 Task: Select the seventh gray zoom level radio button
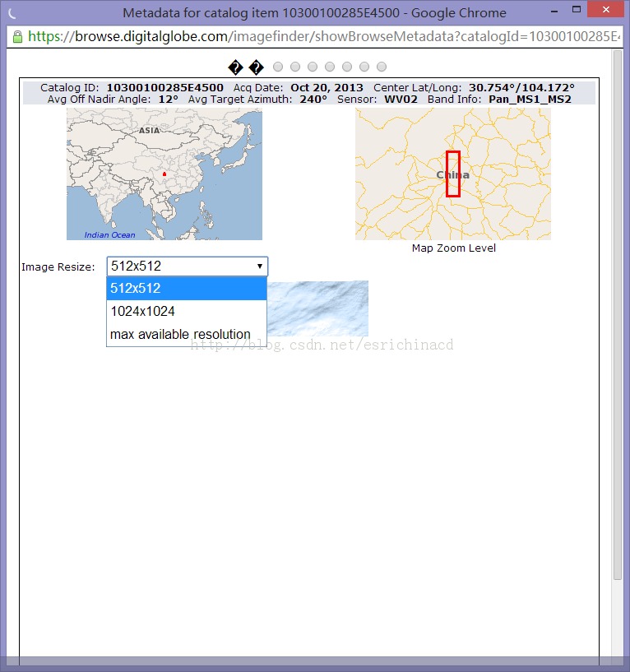click(x=382, y=67)
